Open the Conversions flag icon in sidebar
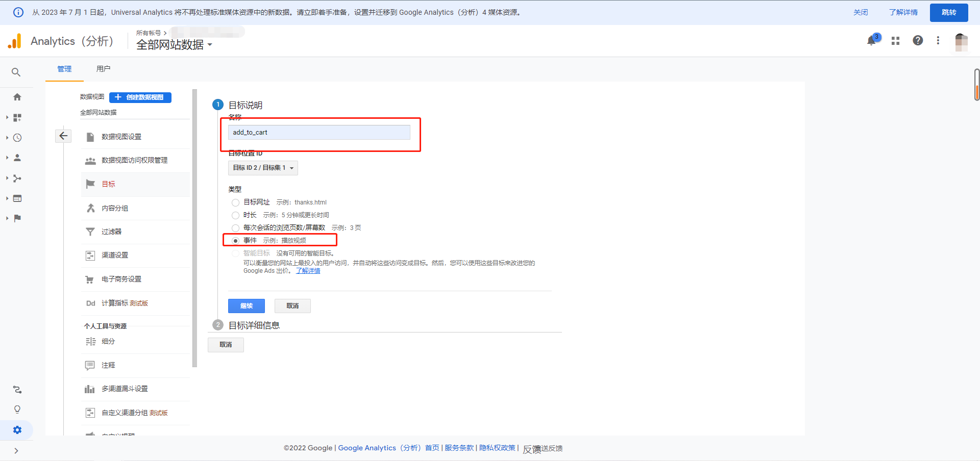Viewport: 980px width, 461px height. click(17, 218)
